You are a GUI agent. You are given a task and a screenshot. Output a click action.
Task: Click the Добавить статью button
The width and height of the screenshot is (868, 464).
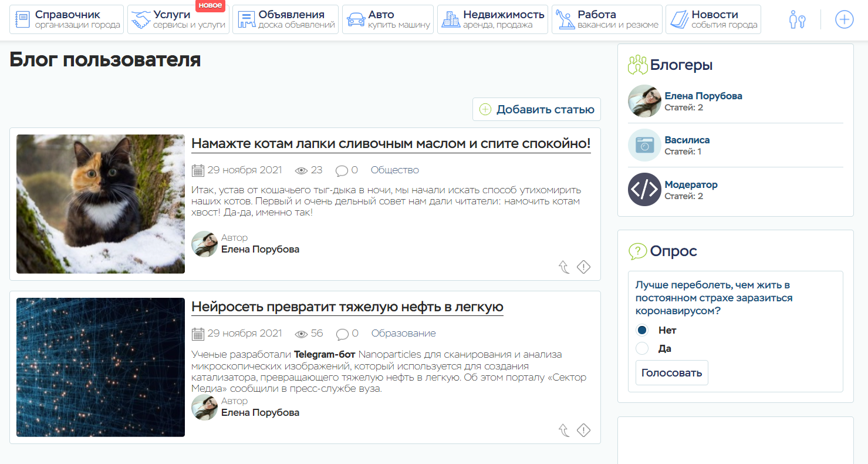[x=536, y=109]
